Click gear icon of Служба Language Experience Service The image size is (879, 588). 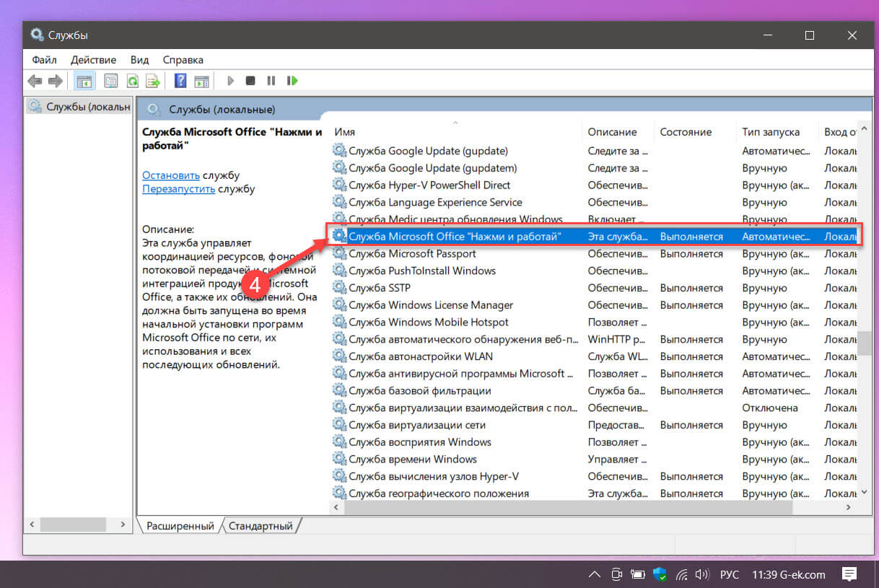(339, 203)
